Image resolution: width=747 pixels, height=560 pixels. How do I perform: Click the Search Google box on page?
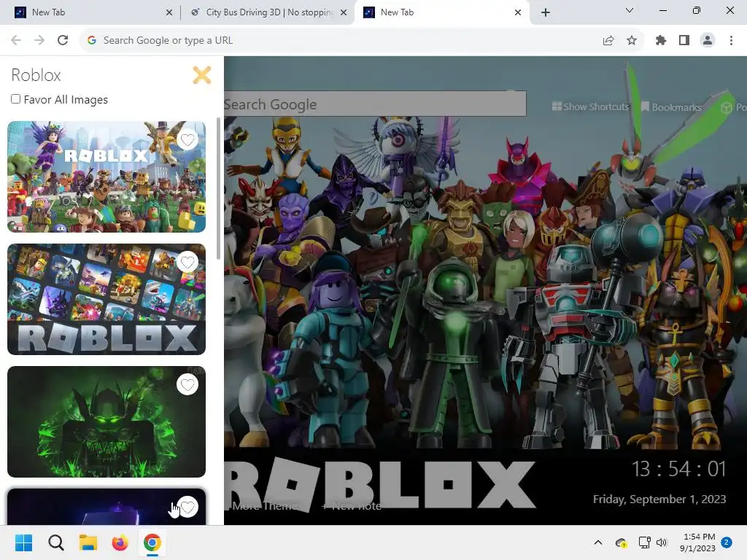(375, 104)
